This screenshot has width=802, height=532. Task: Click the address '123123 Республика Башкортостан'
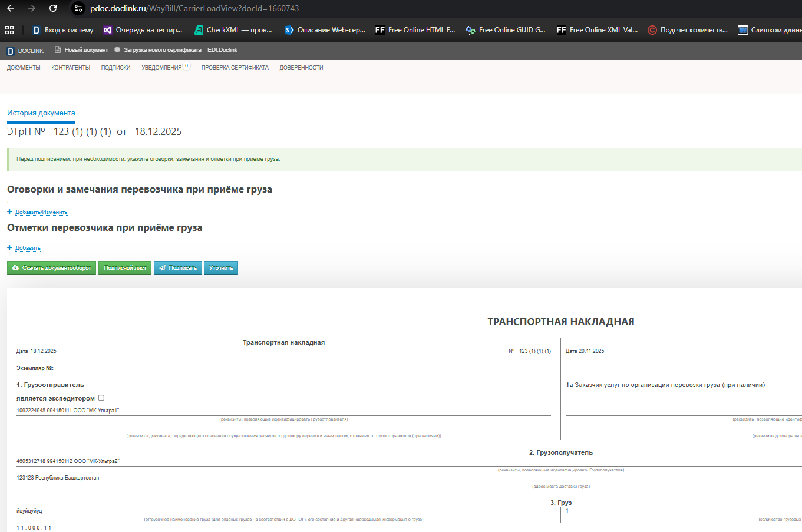click(x=58, y=478)
